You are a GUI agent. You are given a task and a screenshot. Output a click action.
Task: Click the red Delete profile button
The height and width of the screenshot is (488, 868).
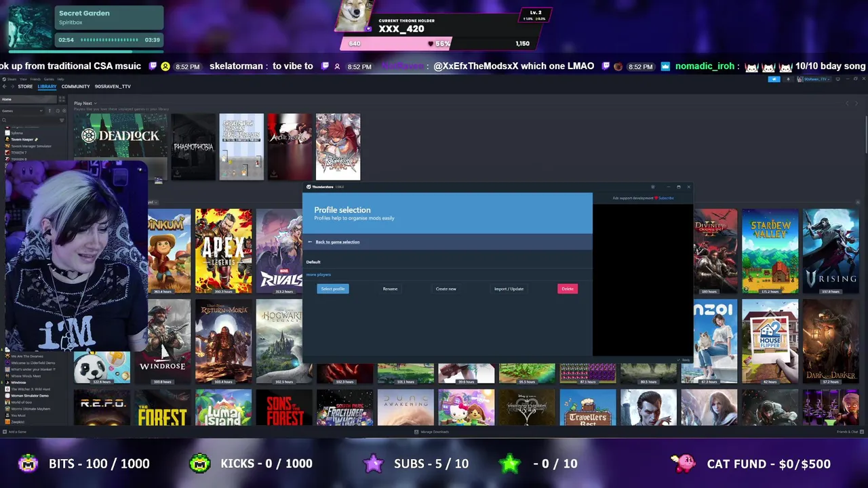point(568,289)
